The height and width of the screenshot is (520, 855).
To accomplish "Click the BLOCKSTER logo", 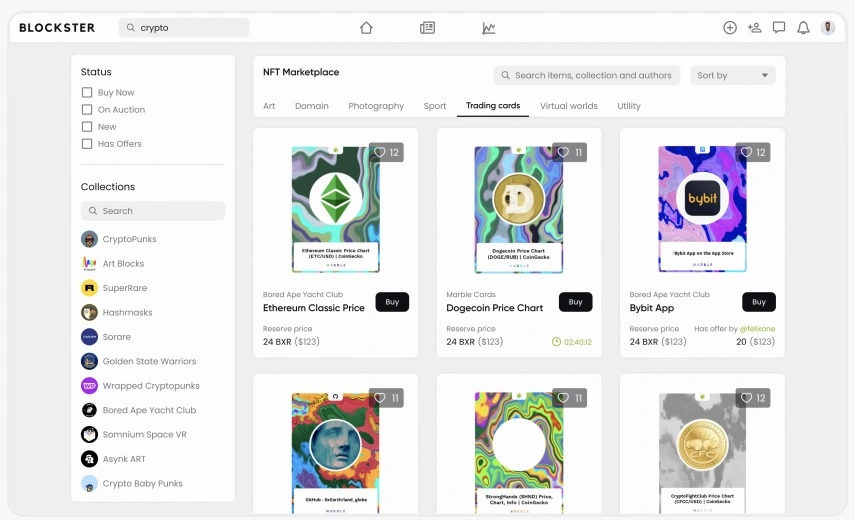I will click(x=57, y=27).
